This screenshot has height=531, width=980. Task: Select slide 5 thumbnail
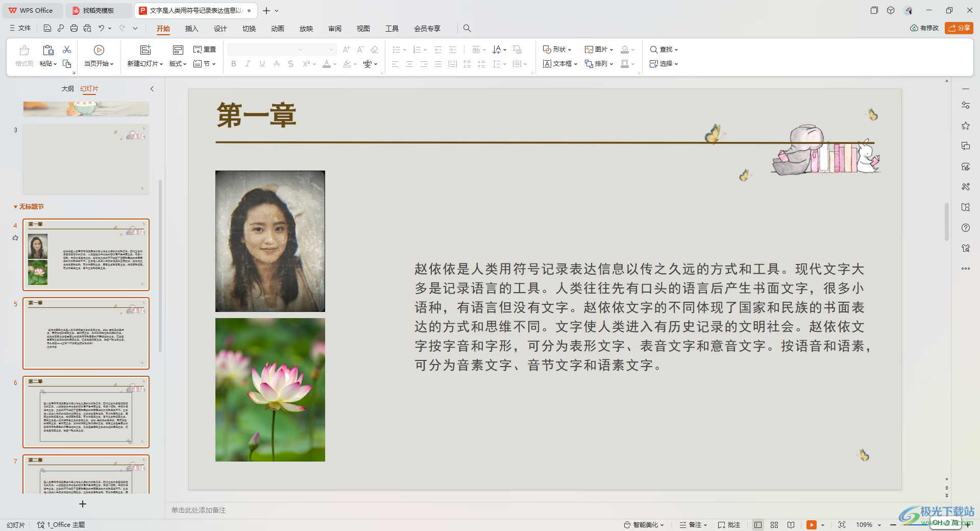tap(86, 333)
